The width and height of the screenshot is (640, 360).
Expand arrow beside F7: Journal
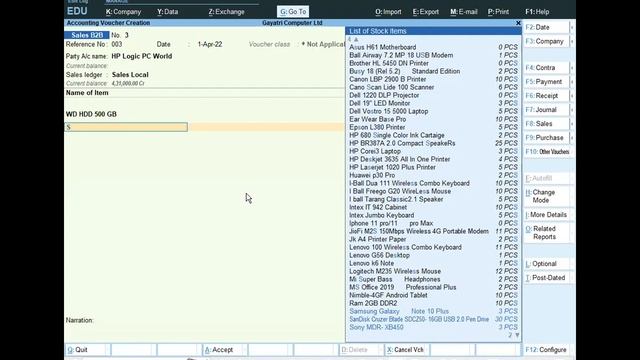[x=572, y=110]
